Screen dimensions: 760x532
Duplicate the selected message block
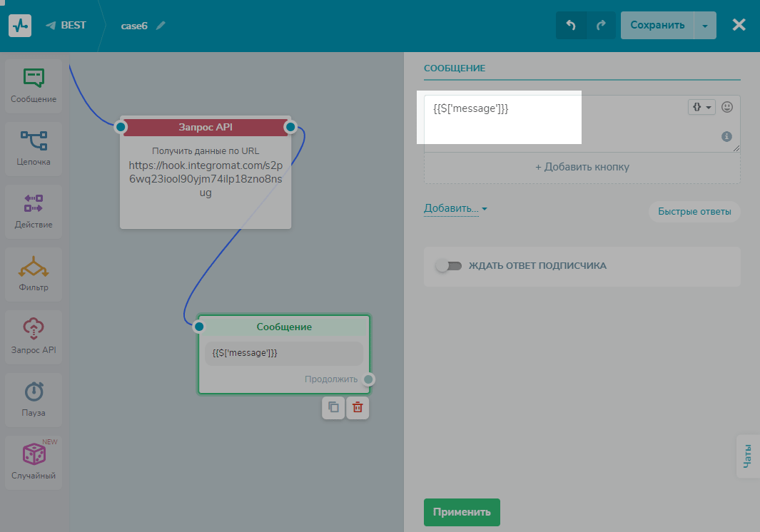333,408
